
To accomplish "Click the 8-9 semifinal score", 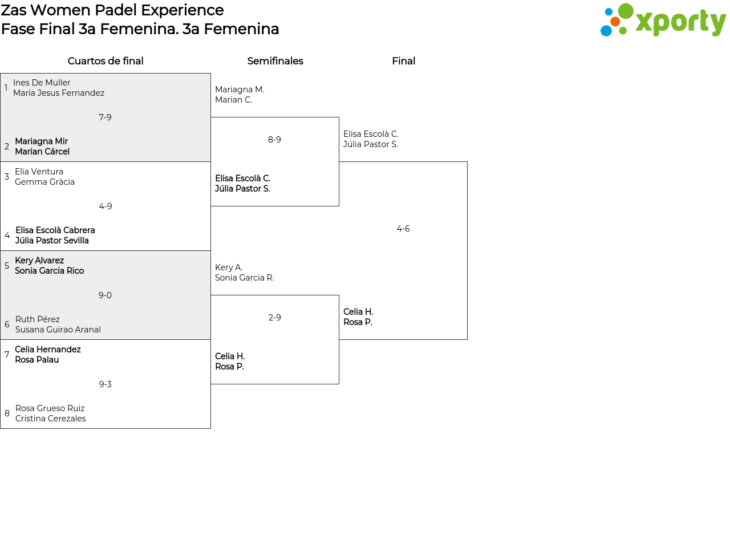I will (x=274, y=140).
